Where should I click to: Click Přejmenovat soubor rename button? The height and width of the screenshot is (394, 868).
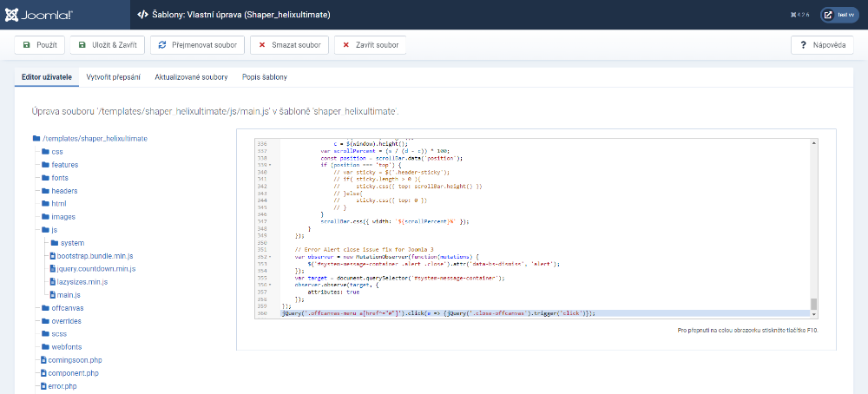[196, 45]
